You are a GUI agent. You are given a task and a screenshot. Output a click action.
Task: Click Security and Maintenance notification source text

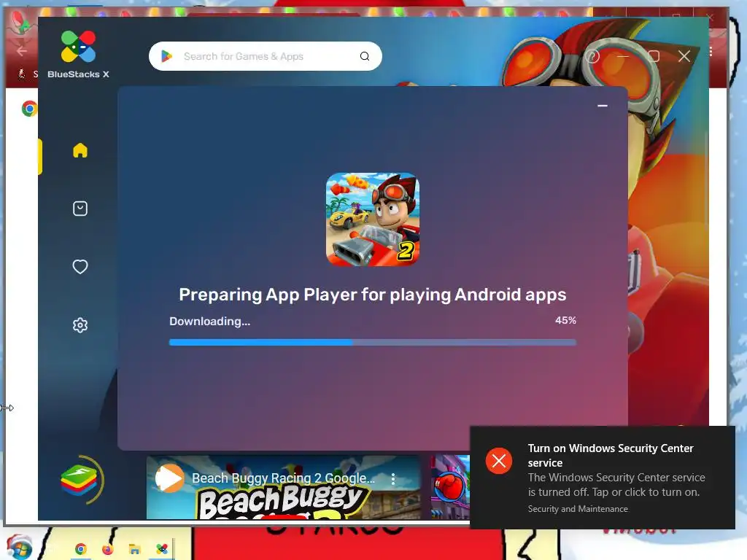point(578,509)
